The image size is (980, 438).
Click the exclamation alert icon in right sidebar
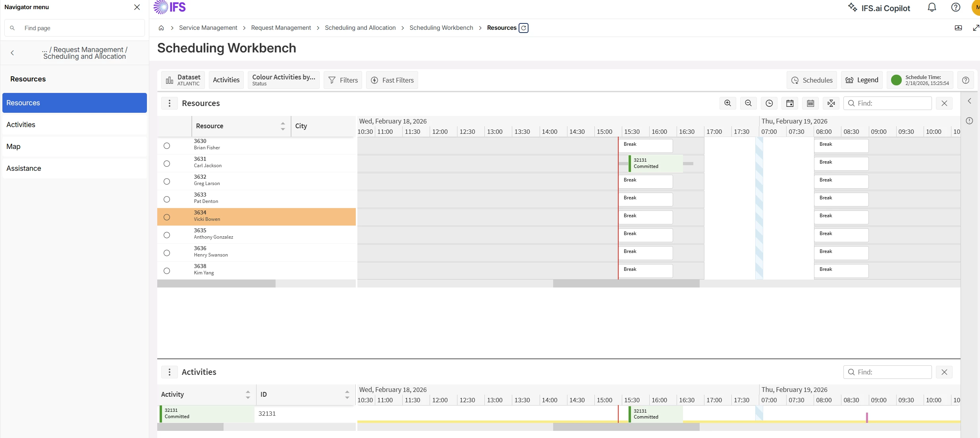[969, 121]
